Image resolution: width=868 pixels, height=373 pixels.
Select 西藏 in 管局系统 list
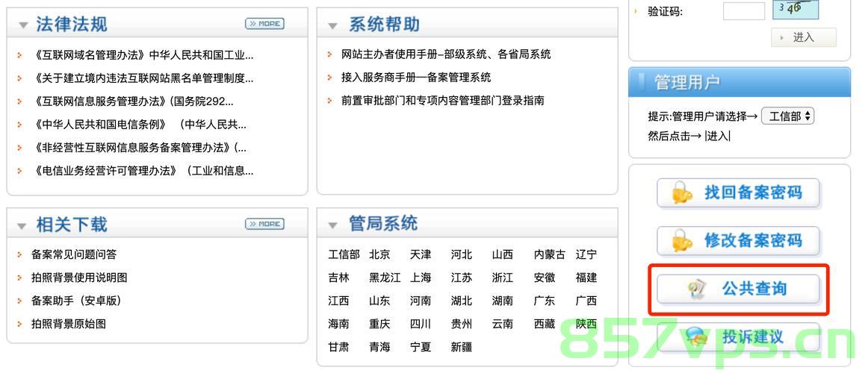pyautogui.click(x=545, y=325)
